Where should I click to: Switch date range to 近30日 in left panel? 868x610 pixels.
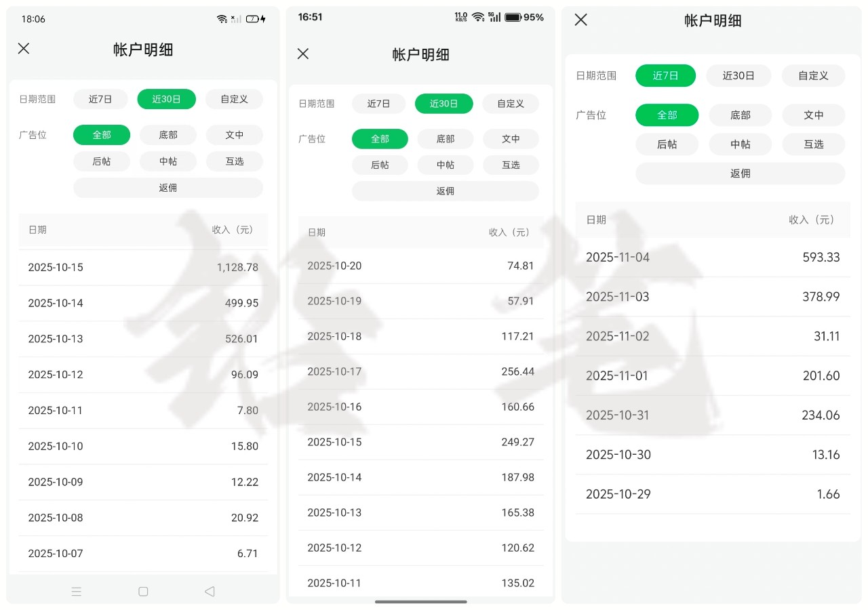click(166, 99)
